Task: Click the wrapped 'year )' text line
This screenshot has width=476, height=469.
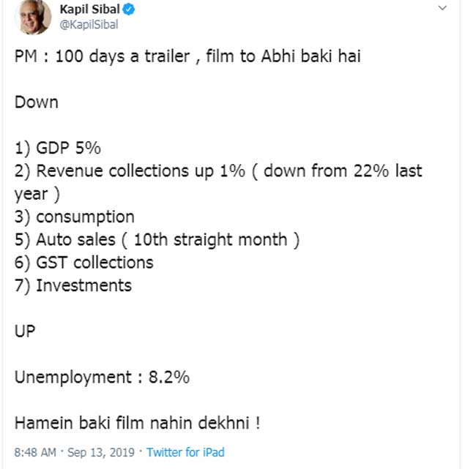Action: point(37,195)
